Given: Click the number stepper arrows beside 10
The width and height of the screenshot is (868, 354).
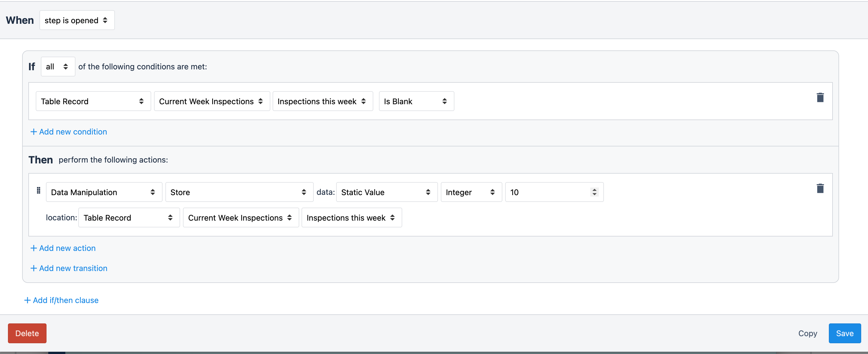Looking at the screenshot, I should point(594,192).
